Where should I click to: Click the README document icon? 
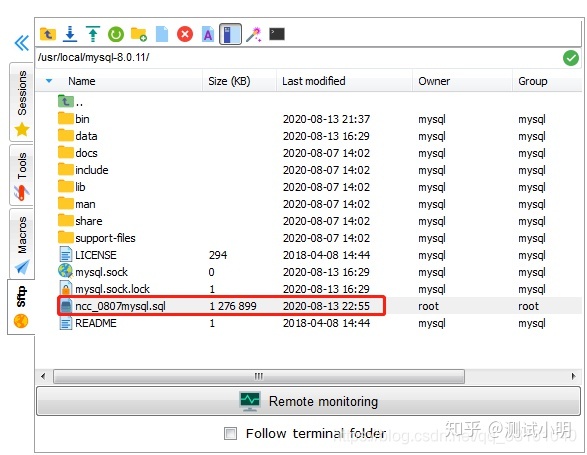click(66, 323)
